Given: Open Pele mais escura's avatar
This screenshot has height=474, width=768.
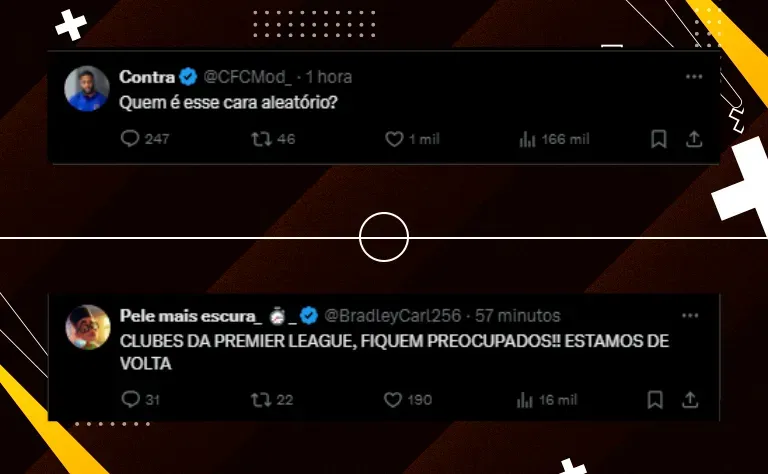Looking at the screenshot, I should pos(88,327).
